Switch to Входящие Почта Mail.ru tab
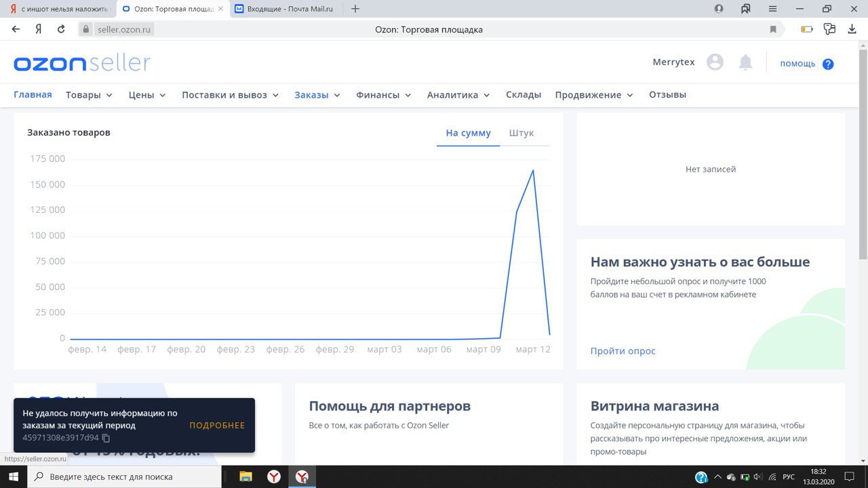The width and height of the screenshot is (868, 488). pos(285,9)
